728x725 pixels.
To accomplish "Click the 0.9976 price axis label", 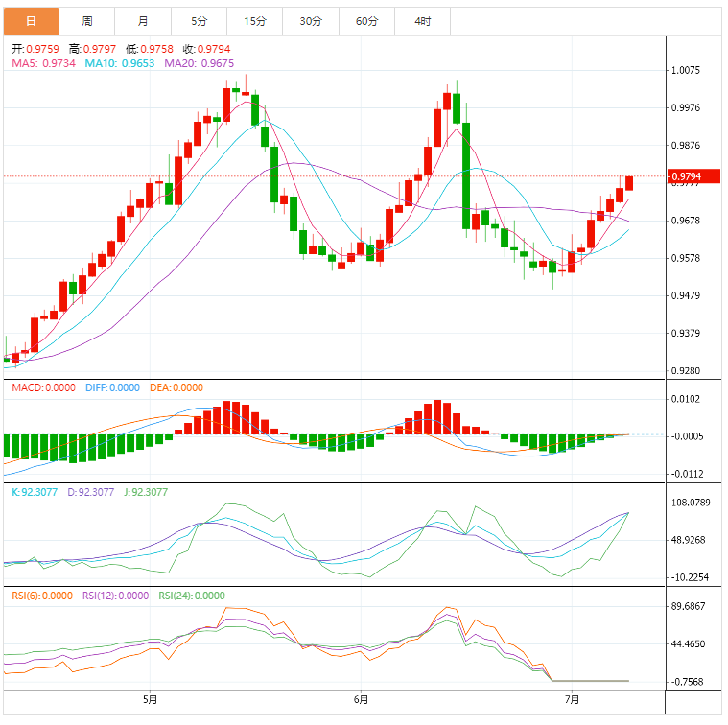I will [x=685, y=107].
